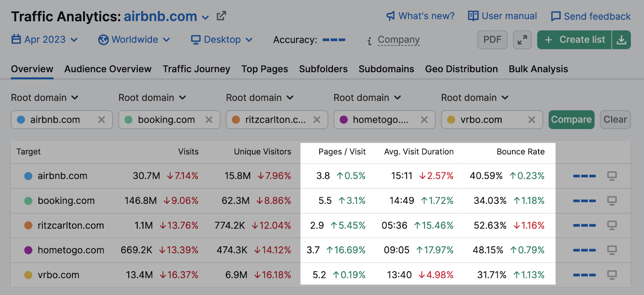Click the Visits column header
The width and height of the screenshot is (644, 295).
coord(188,152)
